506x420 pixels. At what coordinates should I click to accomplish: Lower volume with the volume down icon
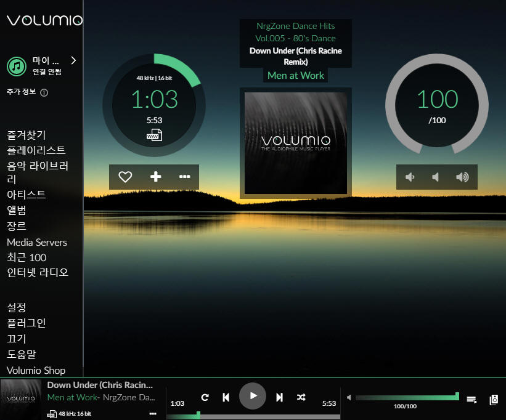coord(410,177)
